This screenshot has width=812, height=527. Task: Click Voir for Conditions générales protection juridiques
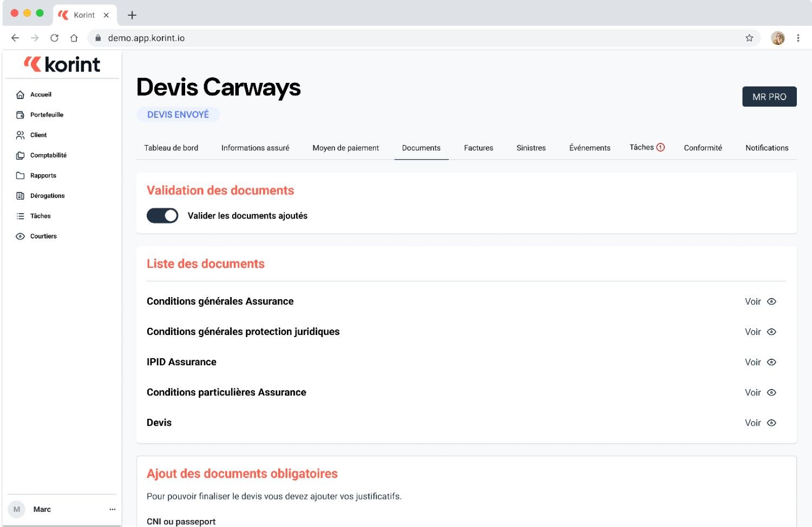tap(753, 332)
